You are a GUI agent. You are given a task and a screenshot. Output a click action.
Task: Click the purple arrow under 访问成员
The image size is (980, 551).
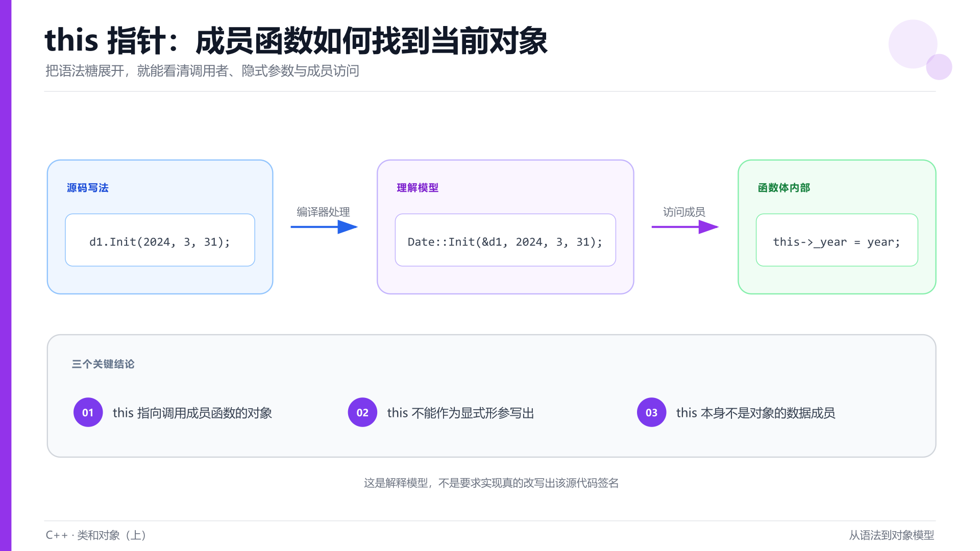[685, 227]
